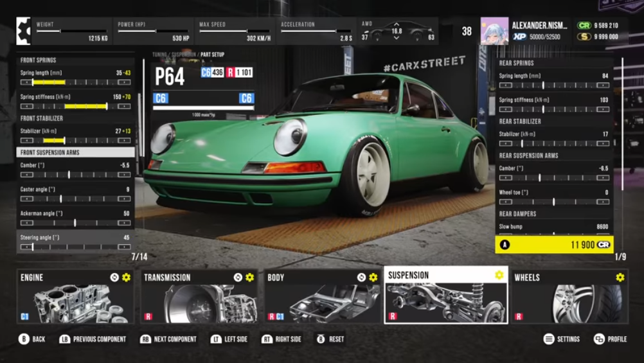Increase rear Wheel toe with right arrow
This screenshot has width=644, height=363.
click(x=602, y=202)
